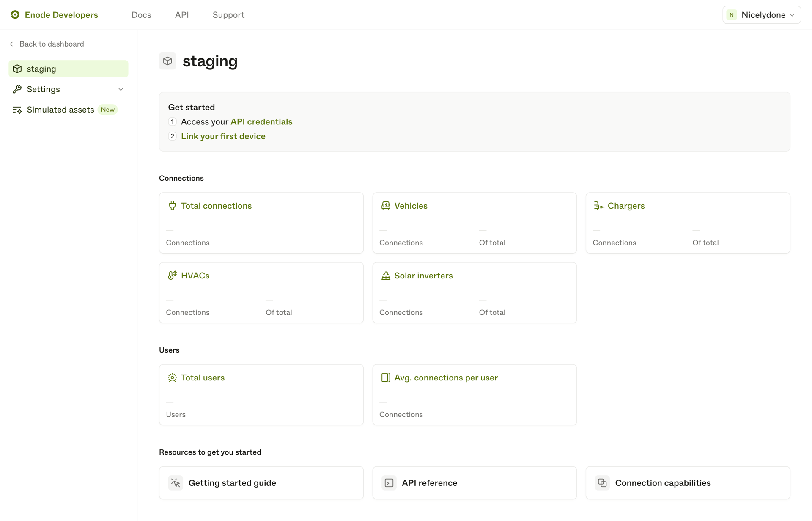Click the Simulated assets sidebar icon
The image size is (812, 521).
(17, 110)
